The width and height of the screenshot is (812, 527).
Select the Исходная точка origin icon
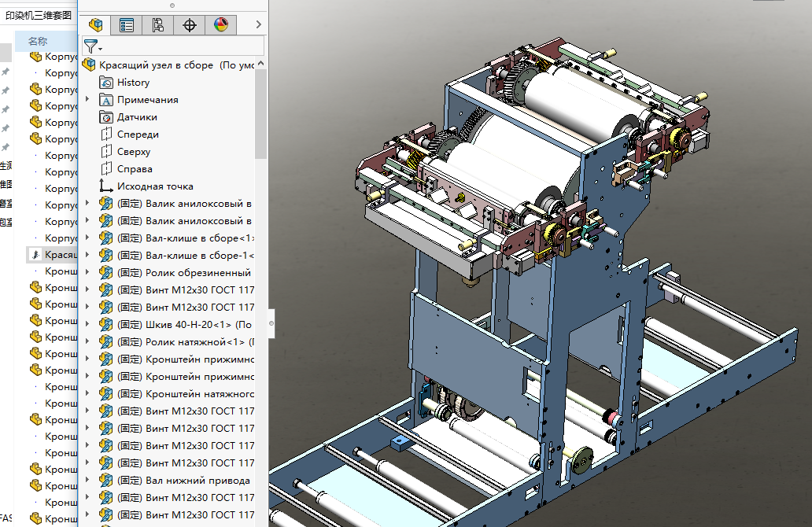pyautogui.click(x=106, y=186)
